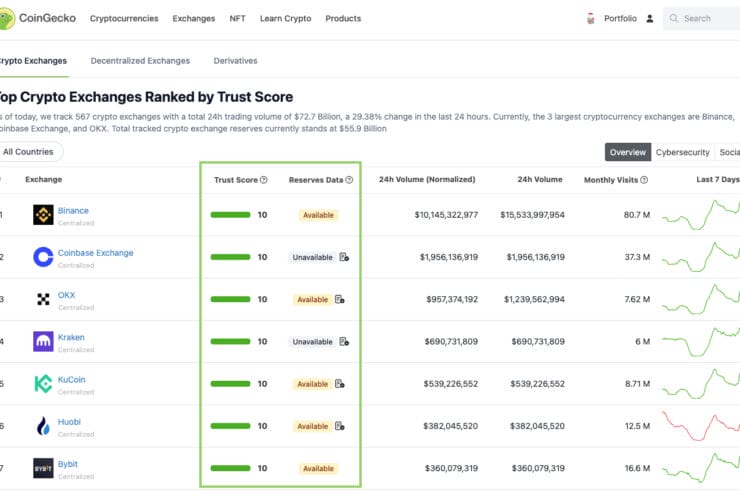Open the Kraken exchange link
740x492 pixels.
click(71, 337)
